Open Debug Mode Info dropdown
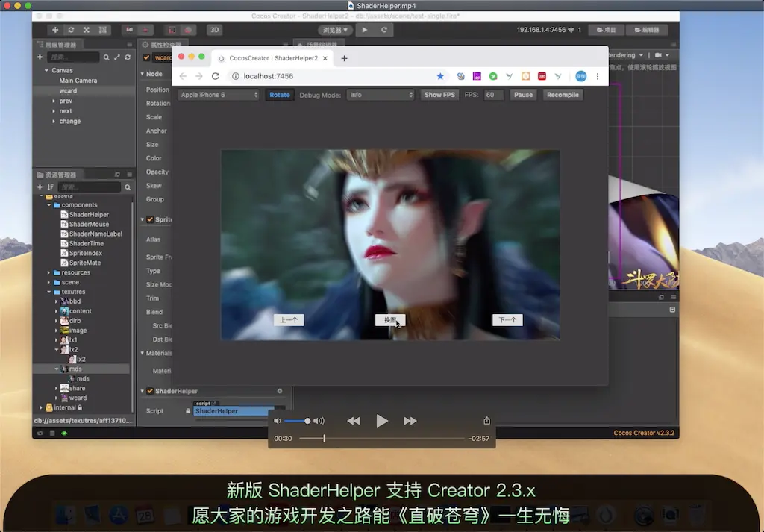Viewport: 764px width, 532px height. click(381, 95)
